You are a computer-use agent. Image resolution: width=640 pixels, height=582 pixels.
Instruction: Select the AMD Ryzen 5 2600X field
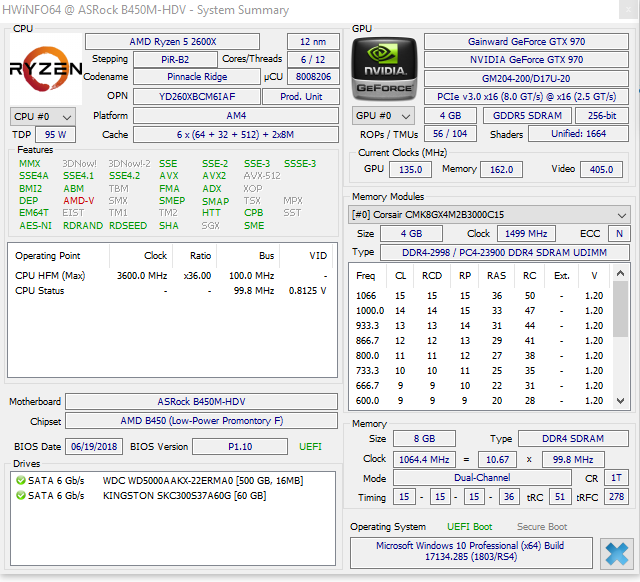point(172,42)
